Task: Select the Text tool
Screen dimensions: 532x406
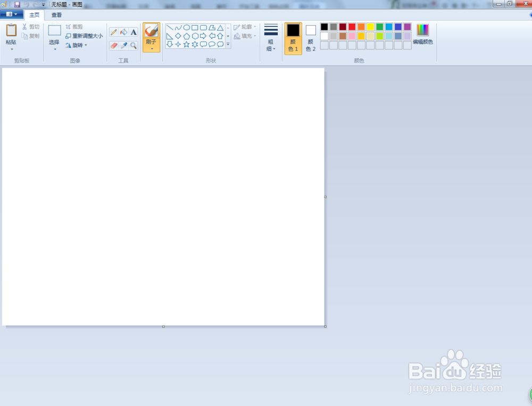Action: tap(134, 32)
